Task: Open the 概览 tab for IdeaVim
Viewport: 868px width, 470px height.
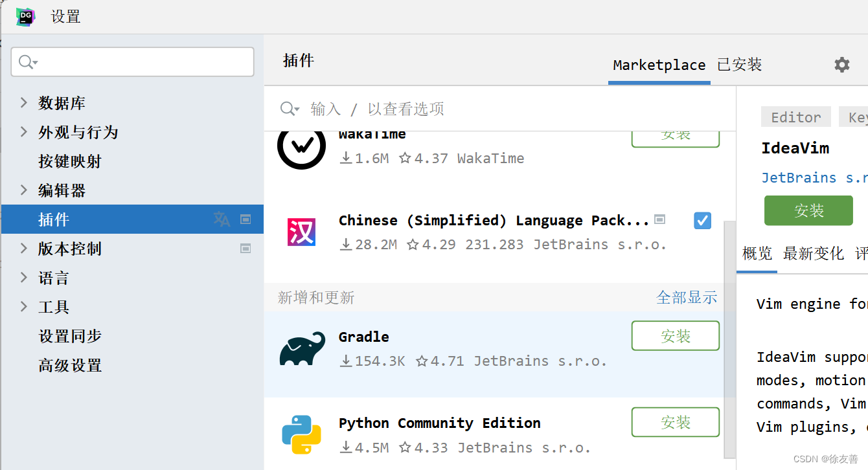Action: coord(757,253)
